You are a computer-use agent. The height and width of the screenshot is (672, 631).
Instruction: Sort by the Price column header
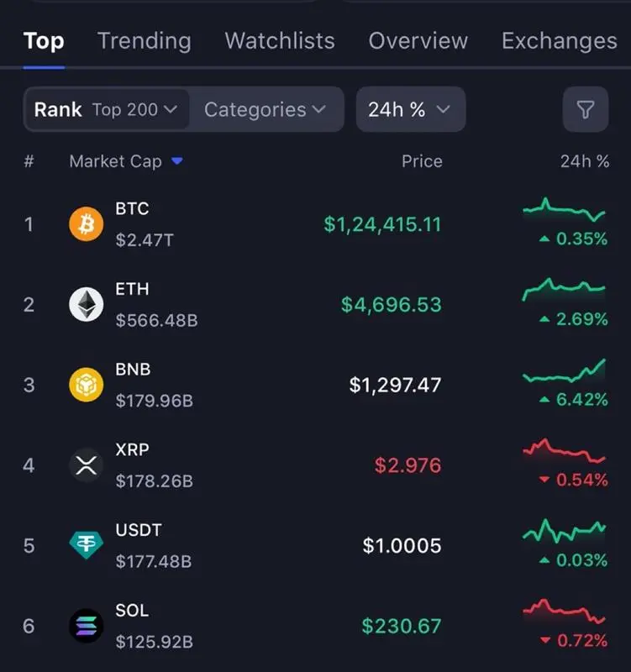click(422, 161)
